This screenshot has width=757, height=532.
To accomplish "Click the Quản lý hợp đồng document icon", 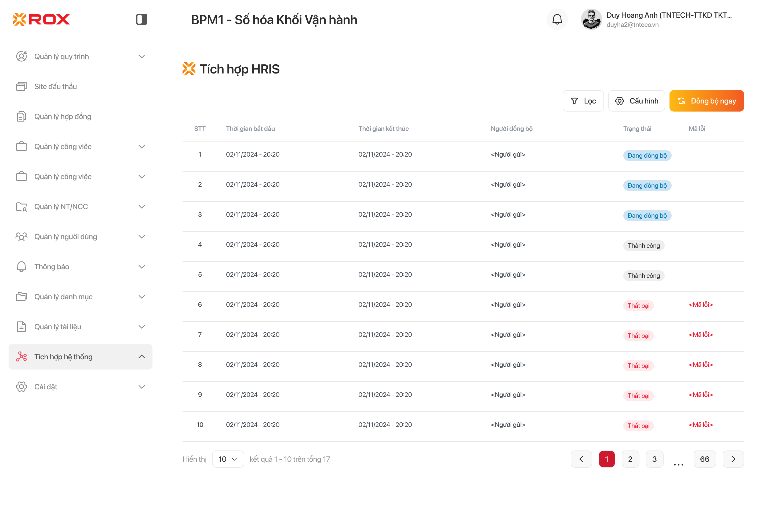I will (x=21, y=116).
